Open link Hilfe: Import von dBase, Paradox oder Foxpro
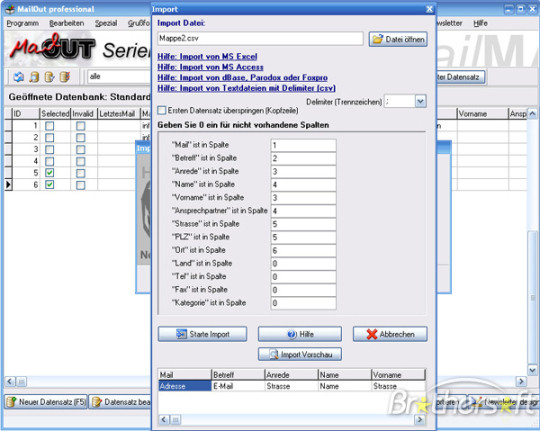The height and width of the screenshot is (431, 540). click(242, 78)
